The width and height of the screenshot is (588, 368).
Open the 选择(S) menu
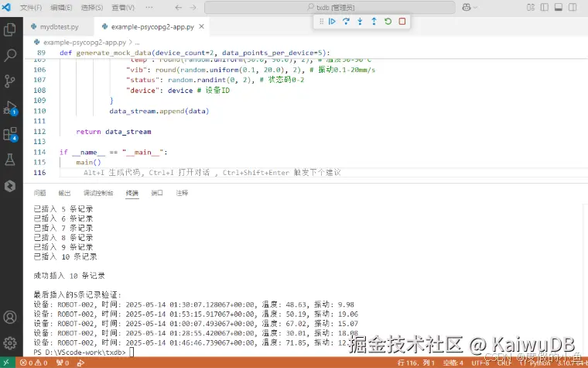pos(92,8)
